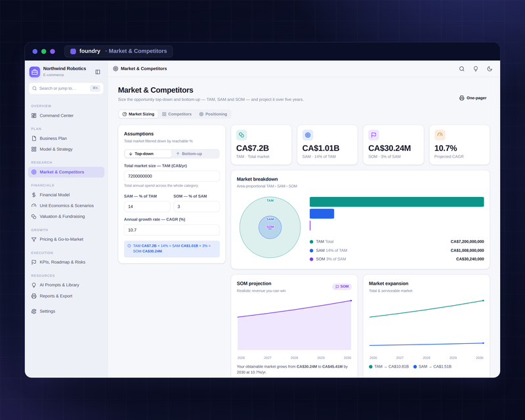The width and height of the screenshot is (525, 420).
Task: Open AI Prompts & Library
Action: tap(66, 285)
